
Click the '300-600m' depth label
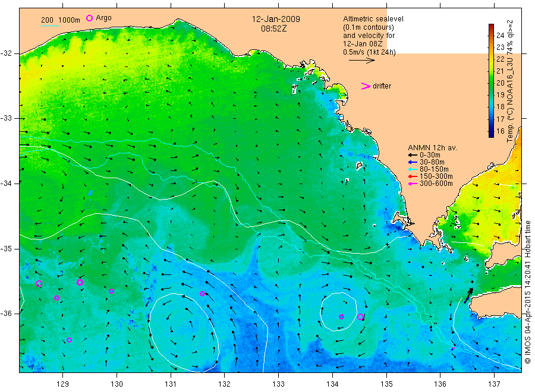(x=436, y=184)
